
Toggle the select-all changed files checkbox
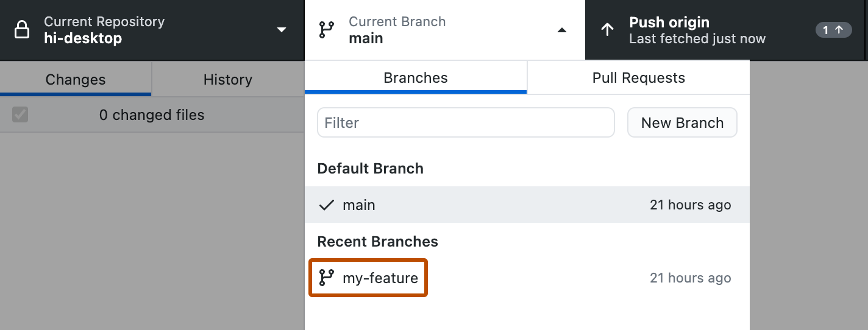(20, 114)
